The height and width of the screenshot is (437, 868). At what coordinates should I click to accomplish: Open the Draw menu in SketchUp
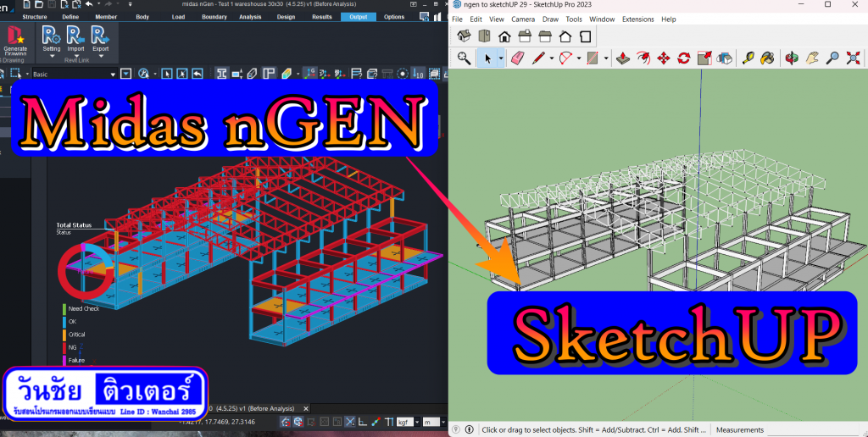[550, 19]
